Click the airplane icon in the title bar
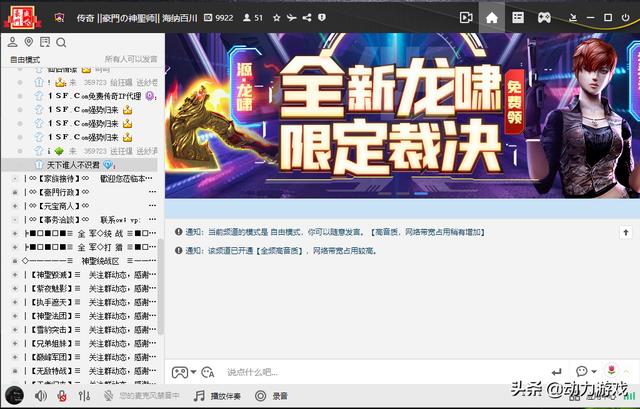Screen dimensions: 640x409 (291, 18)
